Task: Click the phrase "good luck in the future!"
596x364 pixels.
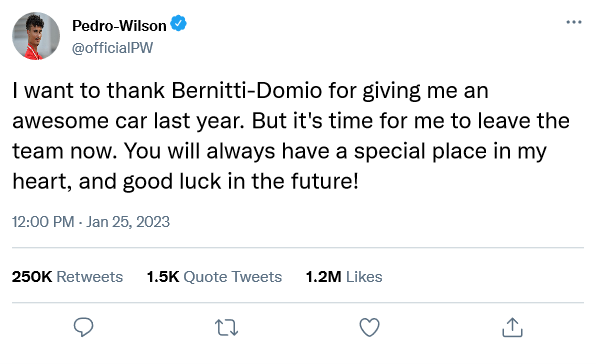Action: point(241,181)
